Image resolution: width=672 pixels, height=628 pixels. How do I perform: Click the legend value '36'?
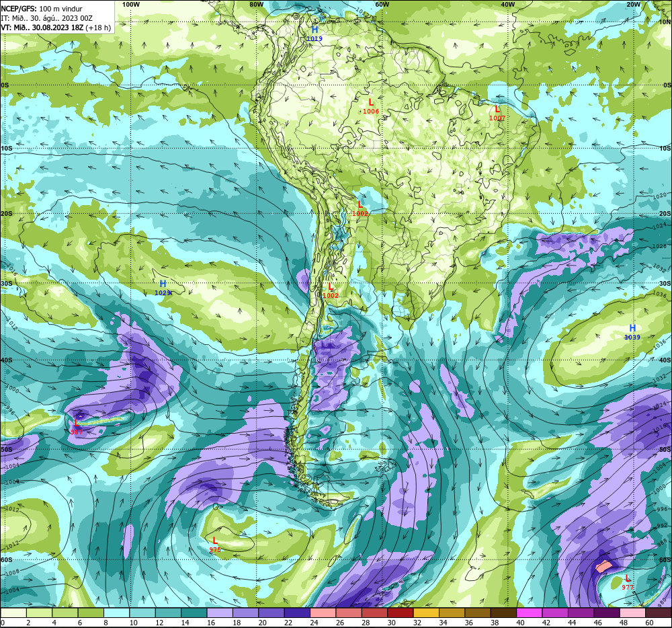(x=469, y=623)
